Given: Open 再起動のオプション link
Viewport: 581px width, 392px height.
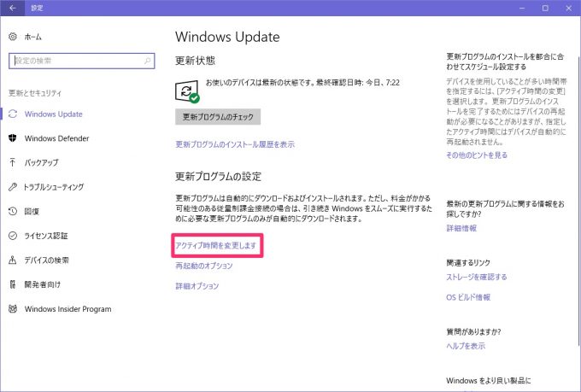Looking at the screenshot, I should click(204, 266).
